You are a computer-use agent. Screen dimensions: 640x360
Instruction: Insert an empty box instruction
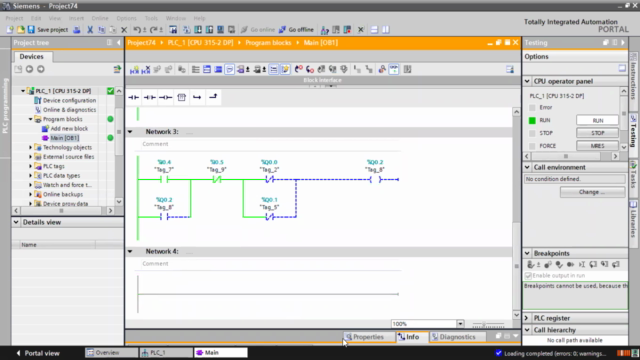(x=182, y=97)
